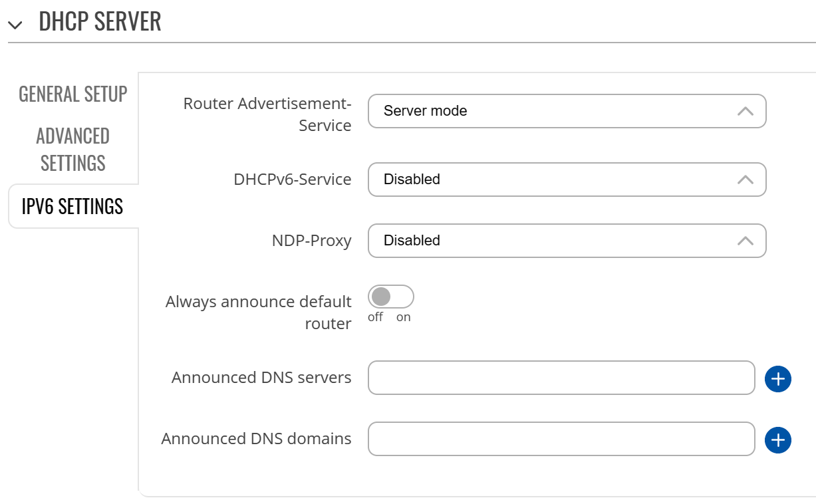Open the DHCPv6-Service dropdown
Viewport: 816px width, 504px height.
click(x=567, y=180)
